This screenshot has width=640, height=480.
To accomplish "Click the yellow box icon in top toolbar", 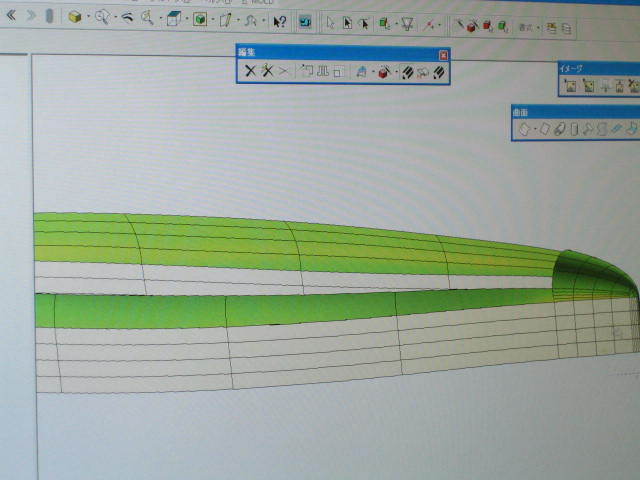I will (x=75, y=18).
